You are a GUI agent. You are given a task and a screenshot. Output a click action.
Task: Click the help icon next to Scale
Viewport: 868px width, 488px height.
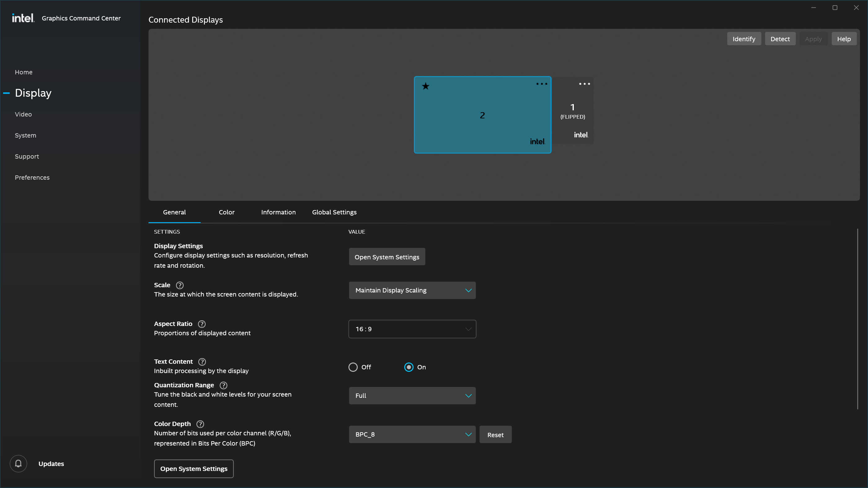click(180, 285)
